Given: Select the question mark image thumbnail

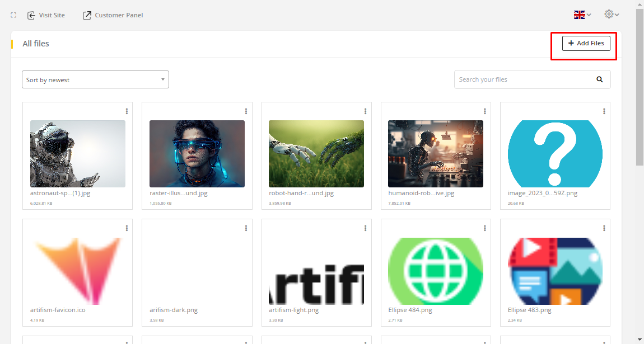Looking at the screenshot, I should [x=555, y=154].
